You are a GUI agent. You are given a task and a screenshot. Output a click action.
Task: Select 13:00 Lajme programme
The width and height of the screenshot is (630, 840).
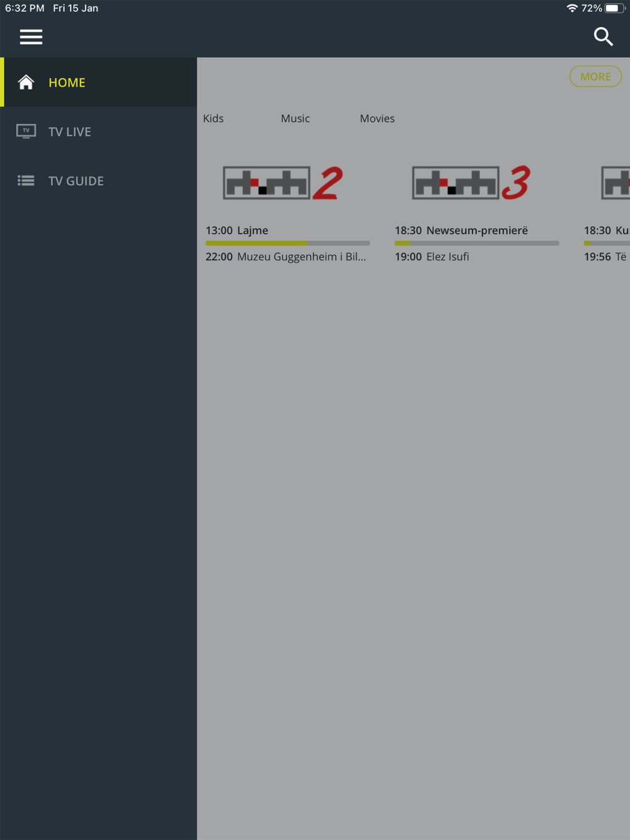pos(237,230)
